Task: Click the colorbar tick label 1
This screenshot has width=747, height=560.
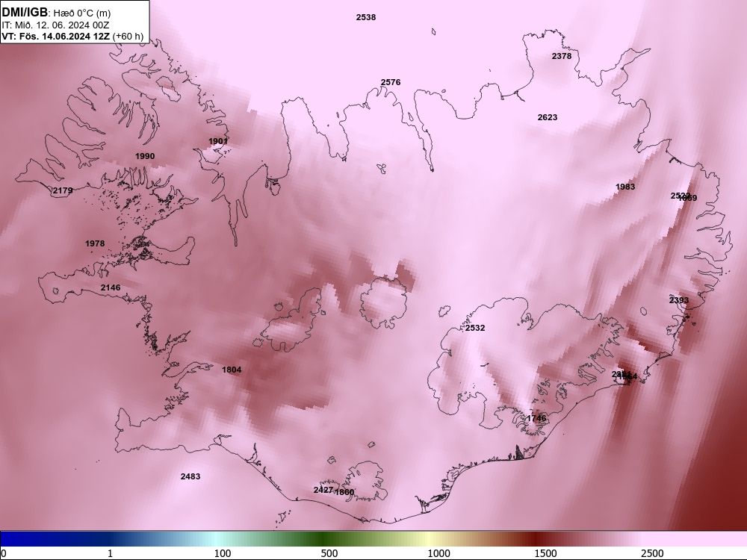Action: point(110,553)
